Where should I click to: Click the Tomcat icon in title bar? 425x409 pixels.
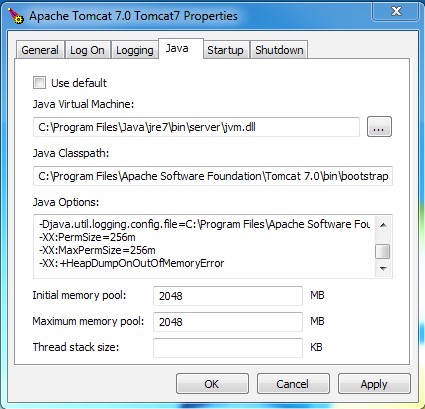point(16,16)
